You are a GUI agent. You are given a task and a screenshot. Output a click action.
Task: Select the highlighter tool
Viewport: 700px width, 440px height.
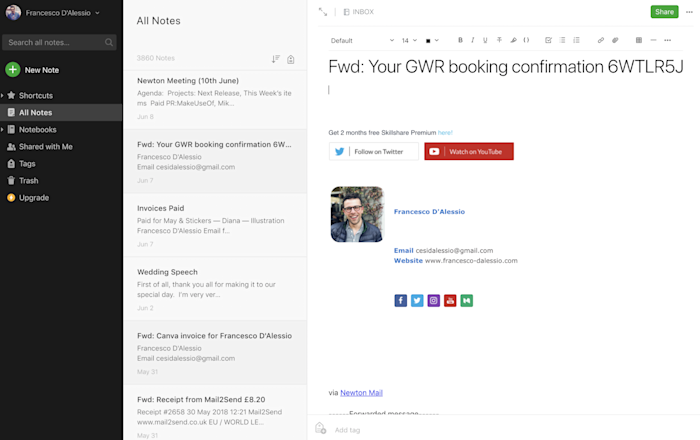[513, 40]
